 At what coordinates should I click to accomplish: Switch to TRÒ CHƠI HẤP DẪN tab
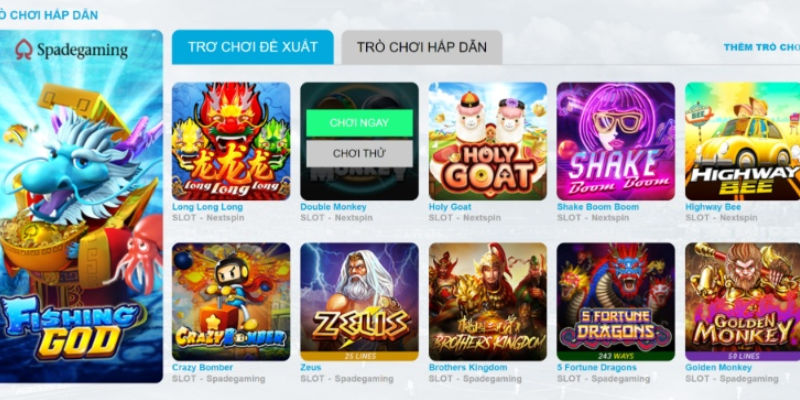422,47
